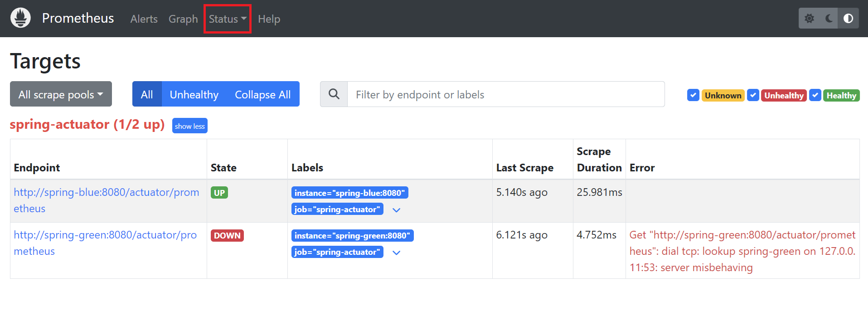Expand discovered labels for spring-green target
Image resolution: width=868 pixels, height=326 pixels.
pyautogui.click(x=397, y=253)
